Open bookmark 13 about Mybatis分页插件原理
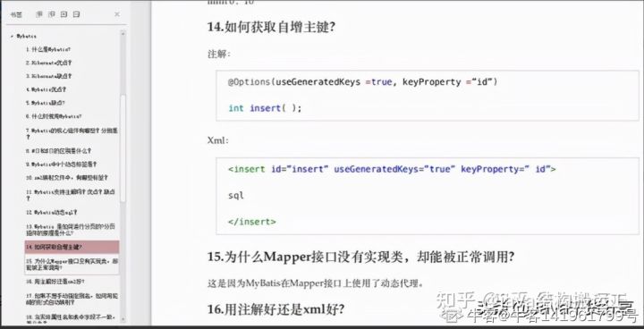The height and width of the screenshot is (329, 644). (71, 230)
